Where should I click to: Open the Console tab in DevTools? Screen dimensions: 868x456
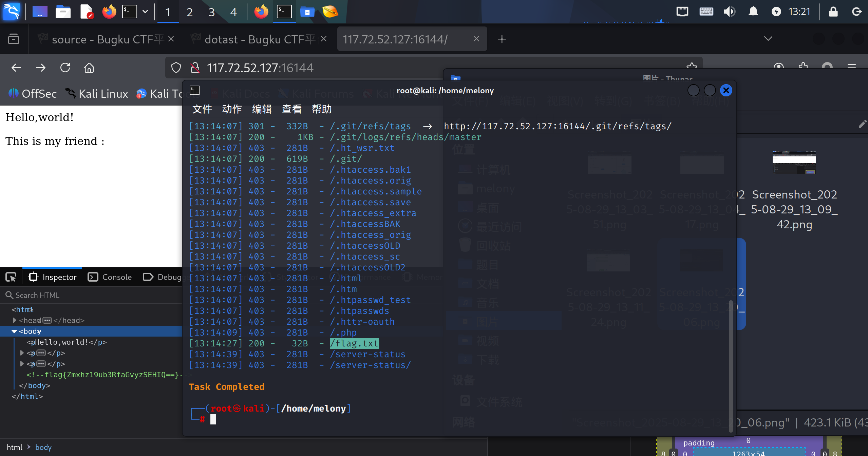click(x=110, y=277)
